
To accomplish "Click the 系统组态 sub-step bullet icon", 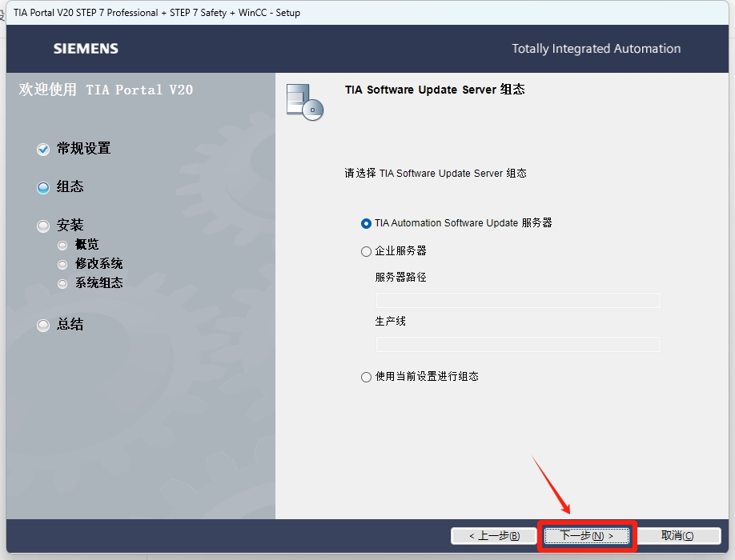I will point(62,282).
